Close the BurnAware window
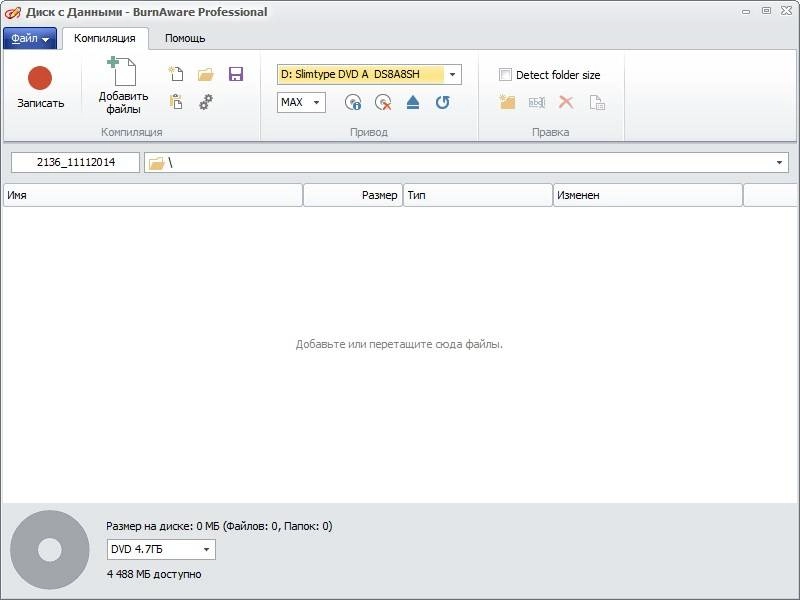 [x=786, y=11]
